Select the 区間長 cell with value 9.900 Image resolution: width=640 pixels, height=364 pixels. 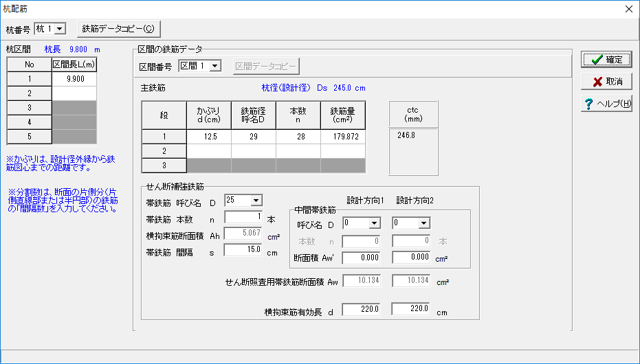(74, 79)
